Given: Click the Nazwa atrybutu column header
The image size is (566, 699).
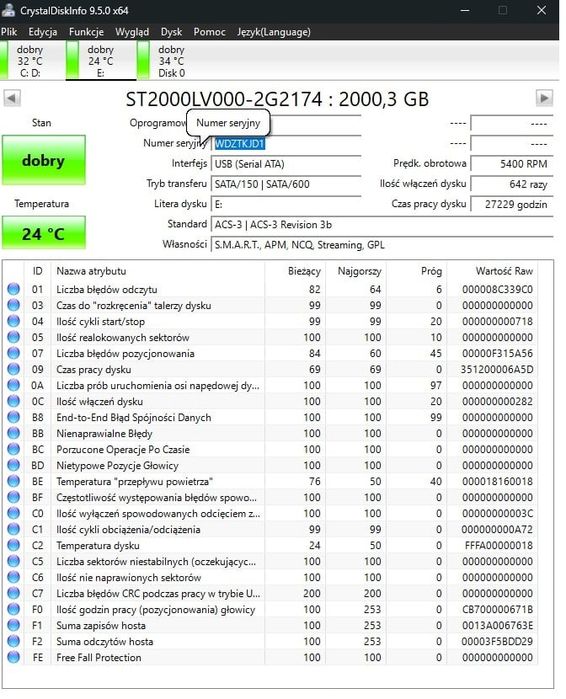Looking at the screenshot, I should coord(158,271).
